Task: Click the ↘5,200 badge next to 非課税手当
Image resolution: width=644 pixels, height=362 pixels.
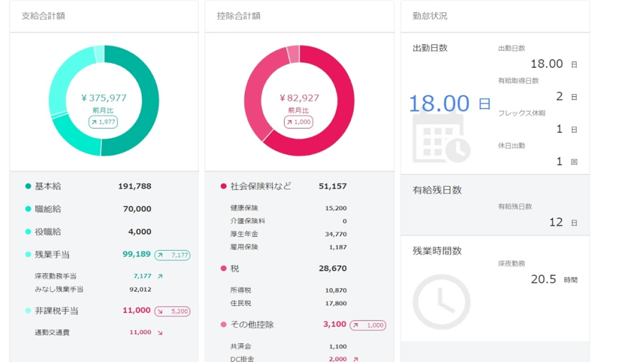Action: [171, 310]
